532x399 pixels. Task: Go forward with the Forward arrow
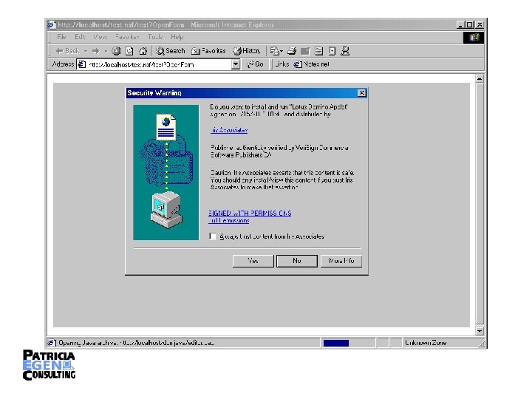click(95, 51)
